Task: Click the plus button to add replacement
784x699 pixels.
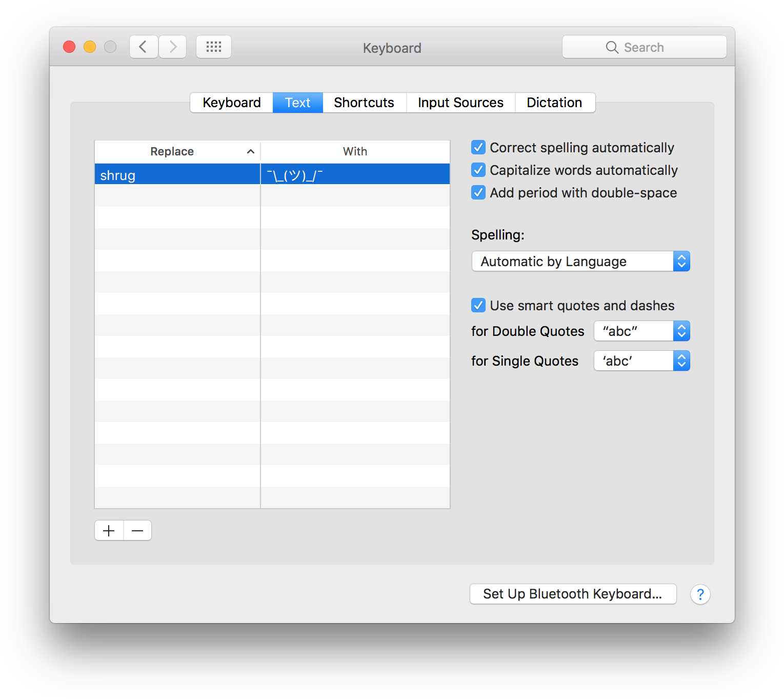Action: tap(109, 531)
